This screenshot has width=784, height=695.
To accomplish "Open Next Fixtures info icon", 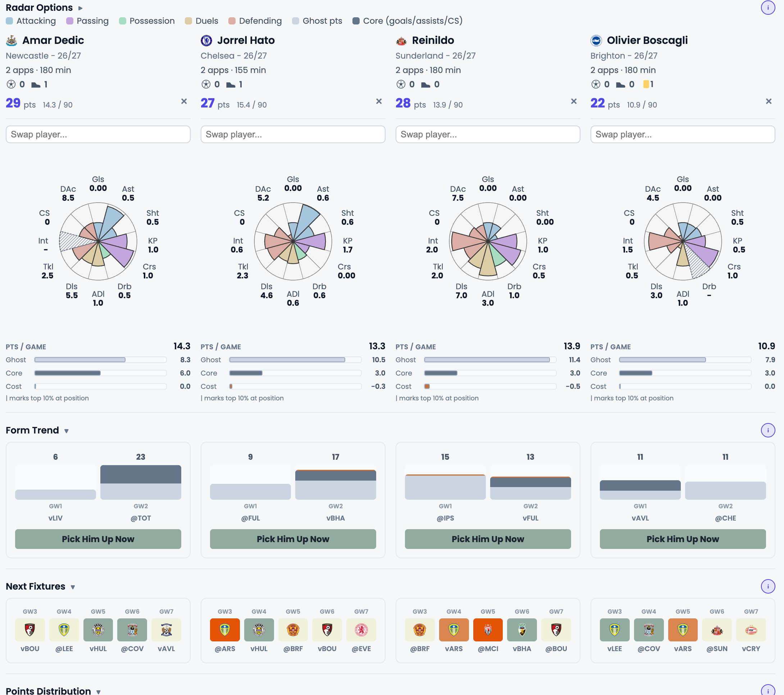I will coord(767,586).
